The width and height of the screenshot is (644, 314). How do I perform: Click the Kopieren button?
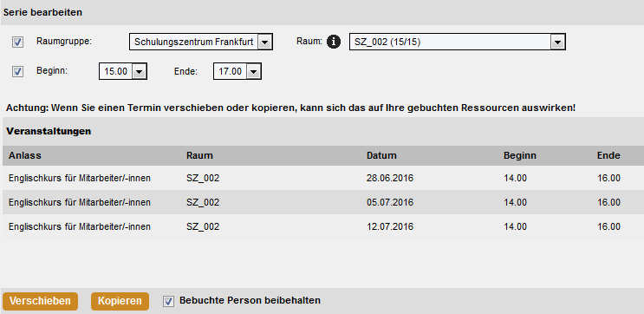120,301
